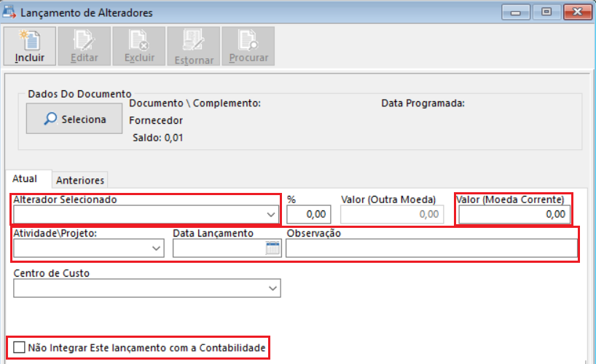Click the Observação text field
The image size is (596, 364).
pos(431,248)
